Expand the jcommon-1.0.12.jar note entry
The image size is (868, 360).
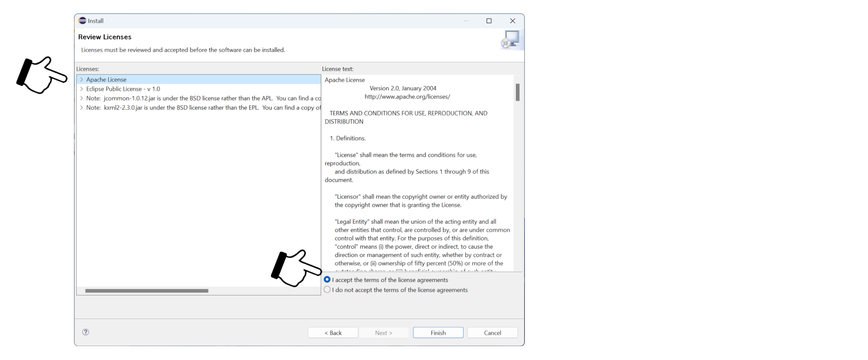point(81,98)
